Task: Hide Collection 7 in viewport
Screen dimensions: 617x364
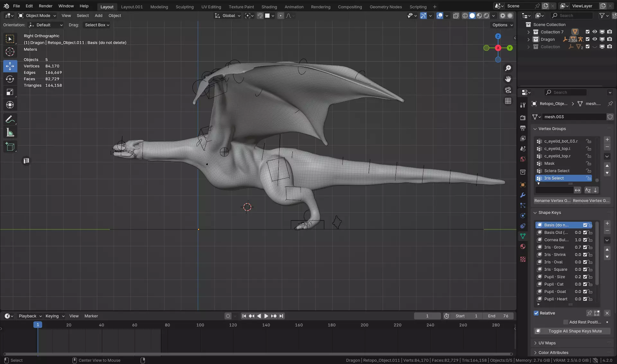Action: [x=595, y=32]
